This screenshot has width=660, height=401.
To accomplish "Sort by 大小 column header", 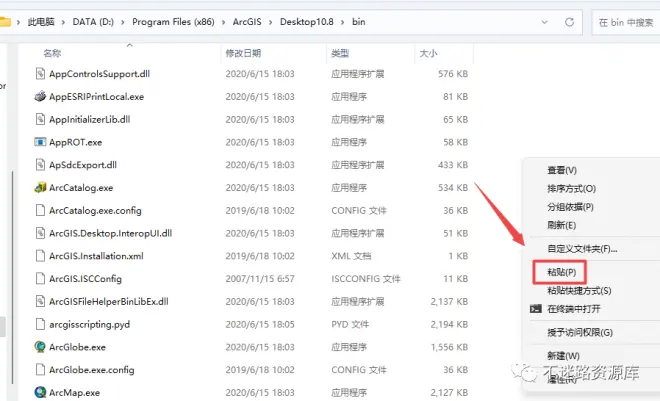I will [x=428, y=53].
